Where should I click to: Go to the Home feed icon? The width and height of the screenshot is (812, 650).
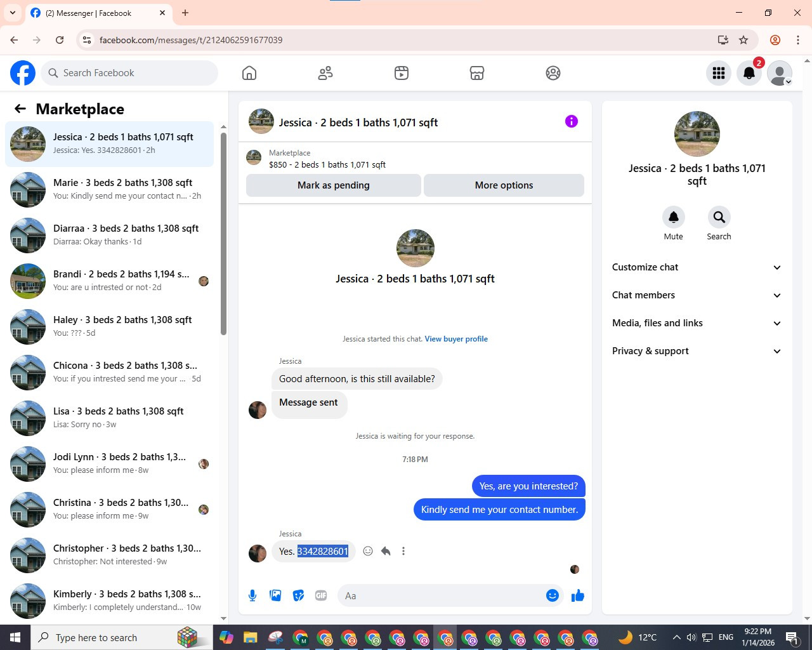pos(249,73)
